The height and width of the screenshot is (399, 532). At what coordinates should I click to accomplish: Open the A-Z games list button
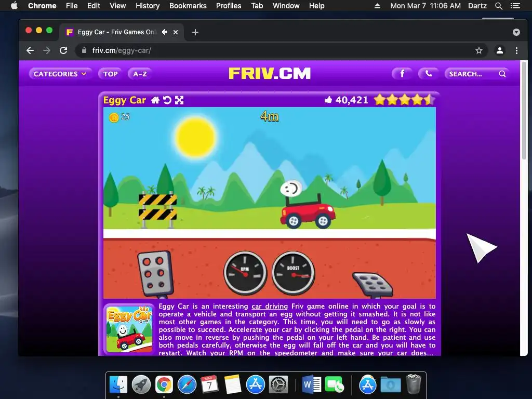pyautogui.click(x=140, y=74)
